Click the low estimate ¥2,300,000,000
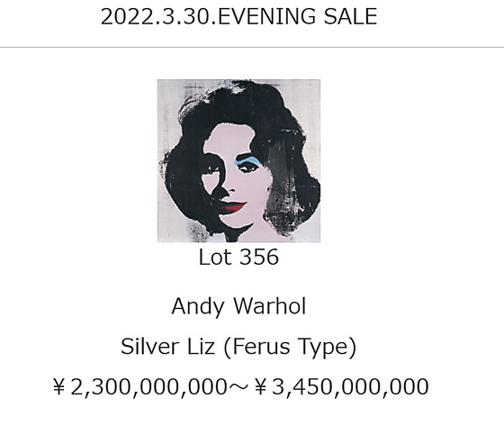Image resolution: width=504 pixels, height=426 pixels. [x=139, y=386]
